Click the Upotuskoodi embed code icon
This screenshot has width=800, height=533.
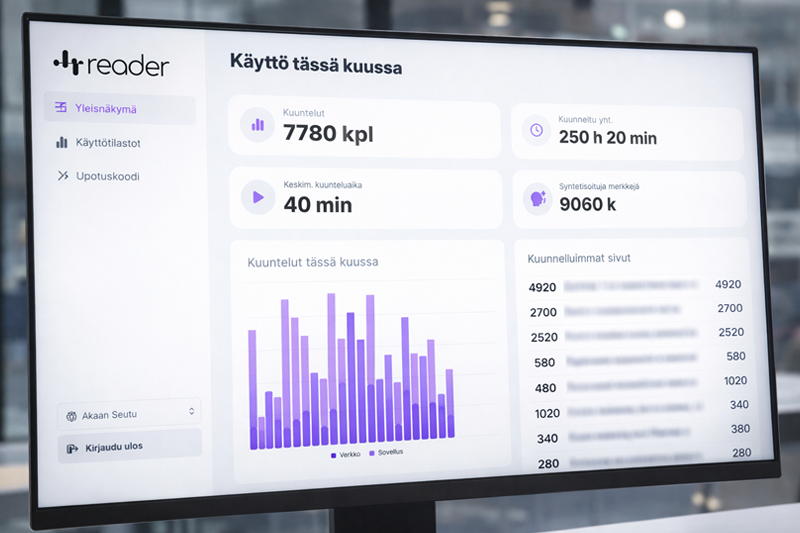point(62,176)
